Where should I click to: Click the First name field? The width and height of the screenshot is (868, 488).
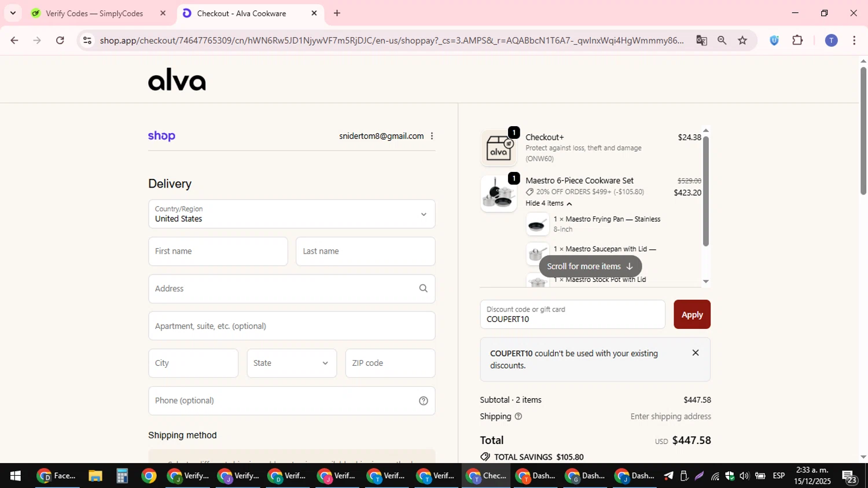click(218, 251)
